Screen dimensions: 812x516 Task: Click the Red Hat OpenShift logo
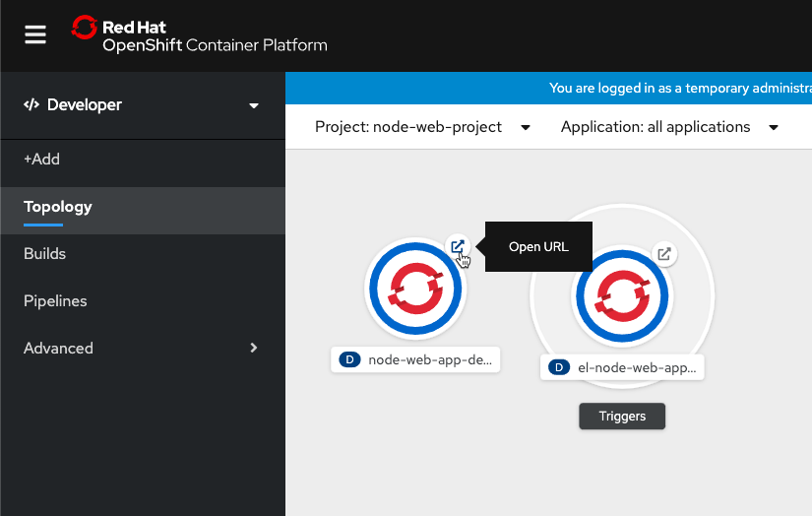pos(200,34)
